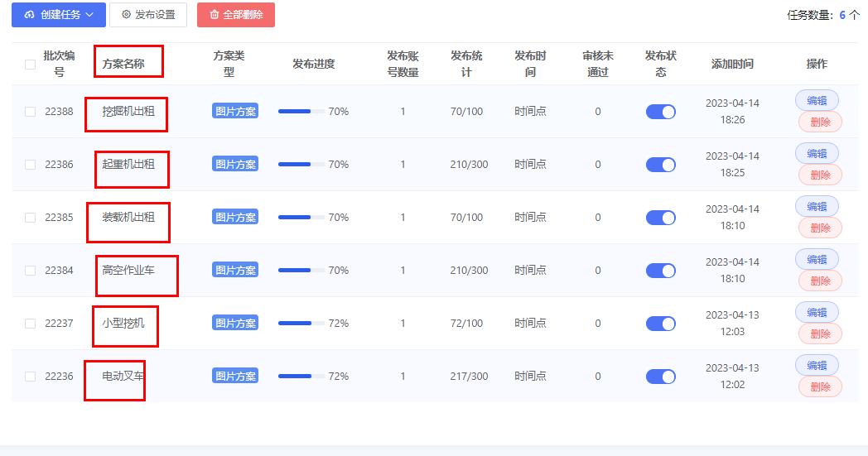Turn off publish status for 高空作业车

pyautogui.click(x=660, y=271)
